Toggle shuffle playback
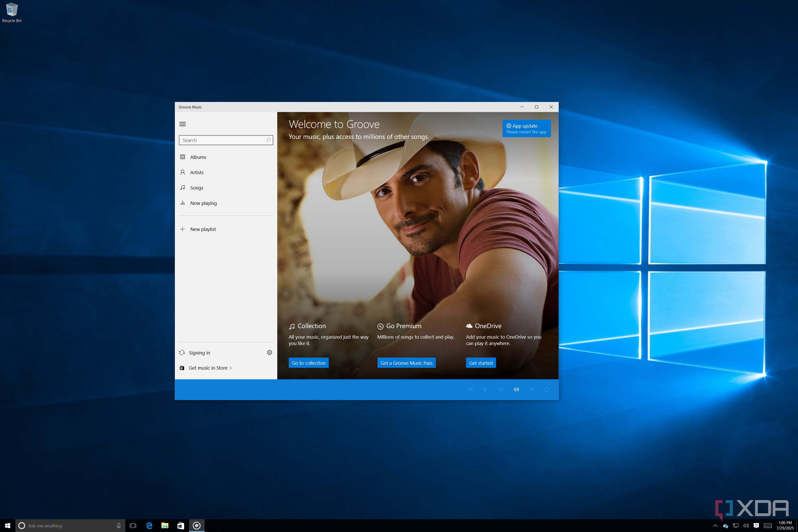The image size is (798, 532). point(532,389)
